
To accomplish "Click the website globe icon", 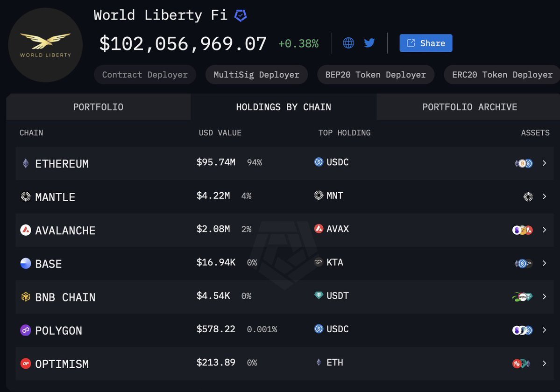I will click(348, 43).
